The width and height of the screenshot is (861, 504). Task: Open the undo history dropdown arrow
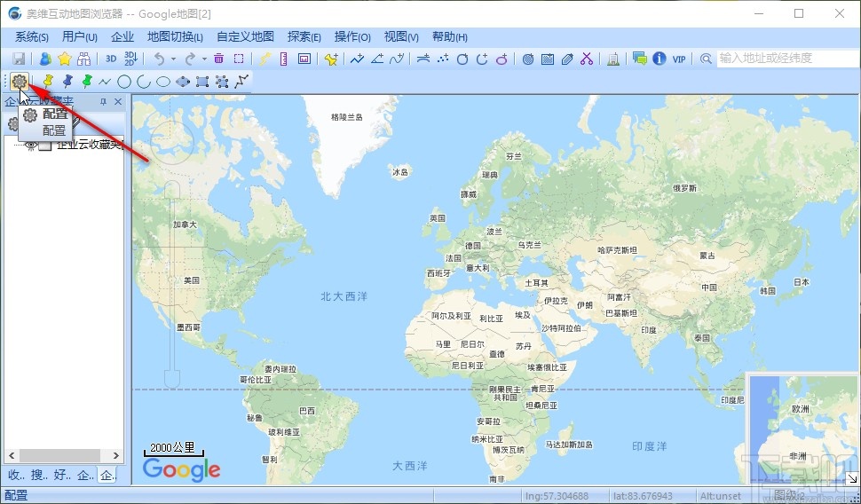173,59
